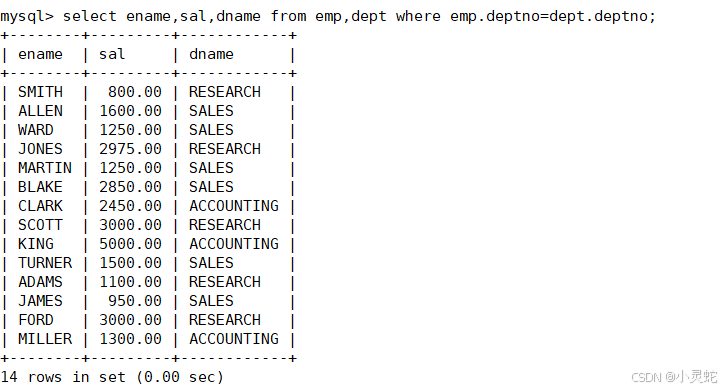728x390 pixels.
Task: Click the '14 rows in set' message
Action: (63, 377)
